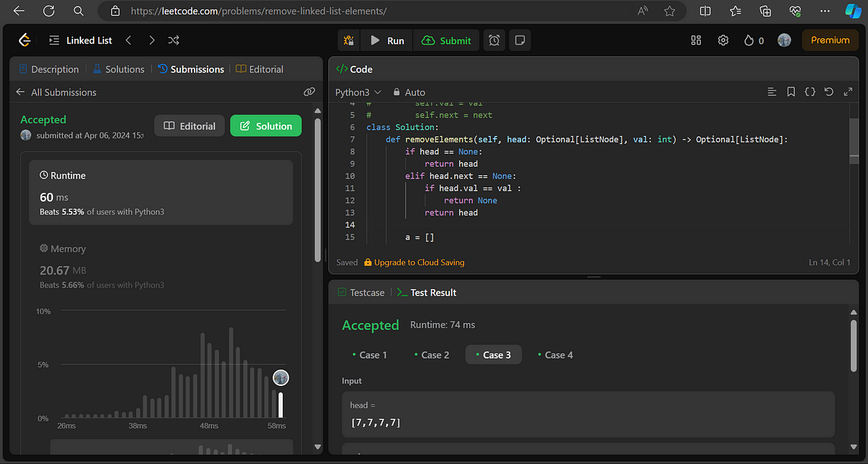
Task: Click the Accepted status in Test Result
Action: (370, 325)
